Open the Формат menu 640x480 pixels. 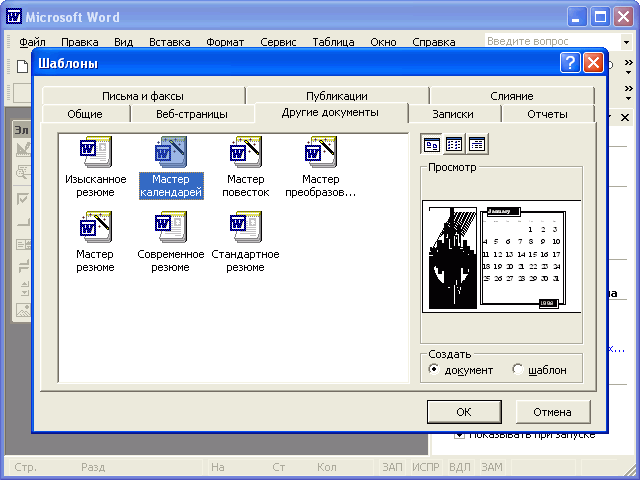tap(225, 42)
